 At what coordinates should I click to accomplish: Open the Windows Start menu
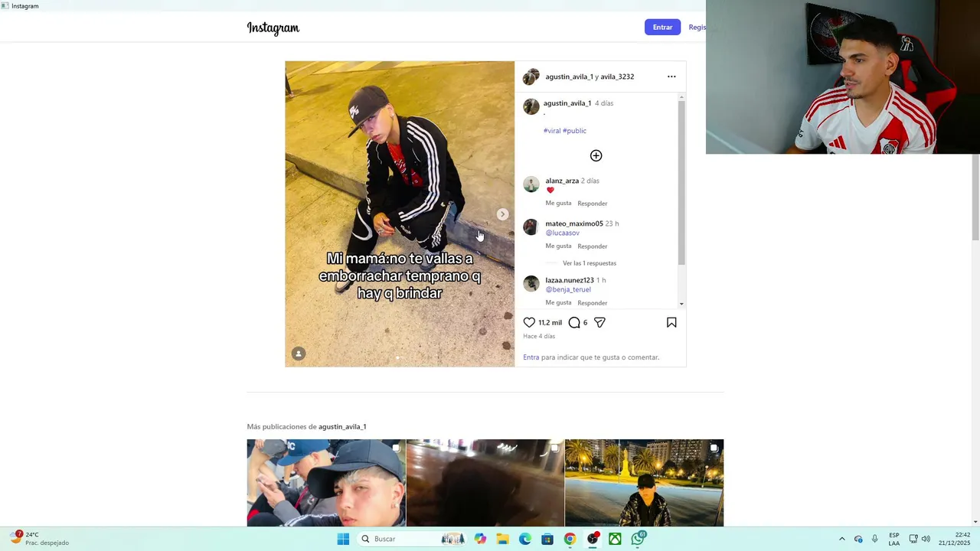click(343, 539)
